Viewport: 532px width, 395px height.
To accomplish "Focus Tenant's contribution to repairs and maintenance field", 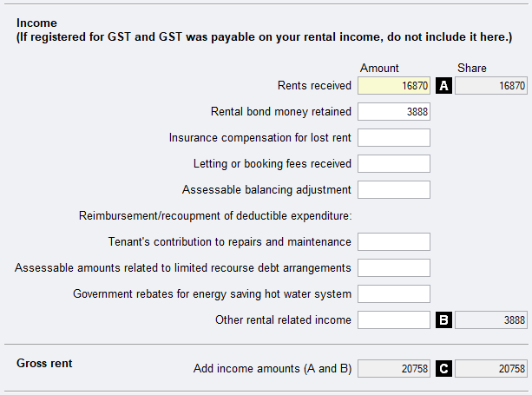I will tap(394, 242).
